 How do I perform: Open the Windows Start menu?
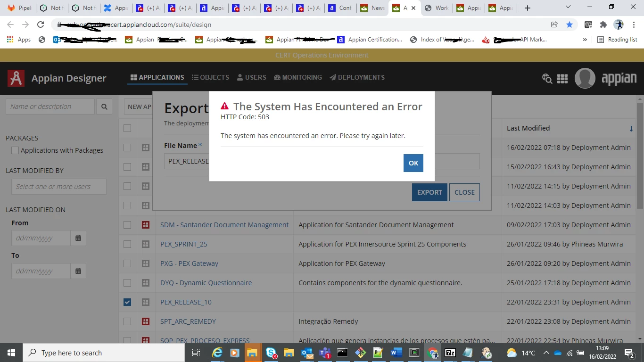click(x=11, y=353)
